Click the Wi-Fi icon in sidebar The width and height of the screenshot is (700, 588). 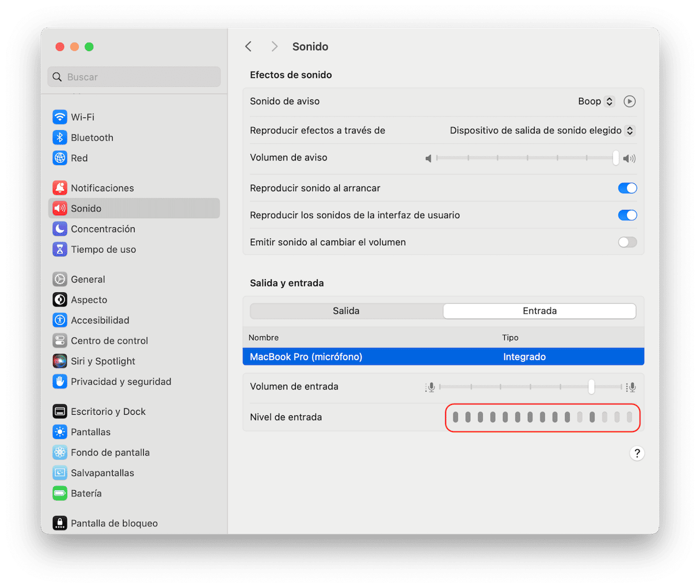coord(60,117)
